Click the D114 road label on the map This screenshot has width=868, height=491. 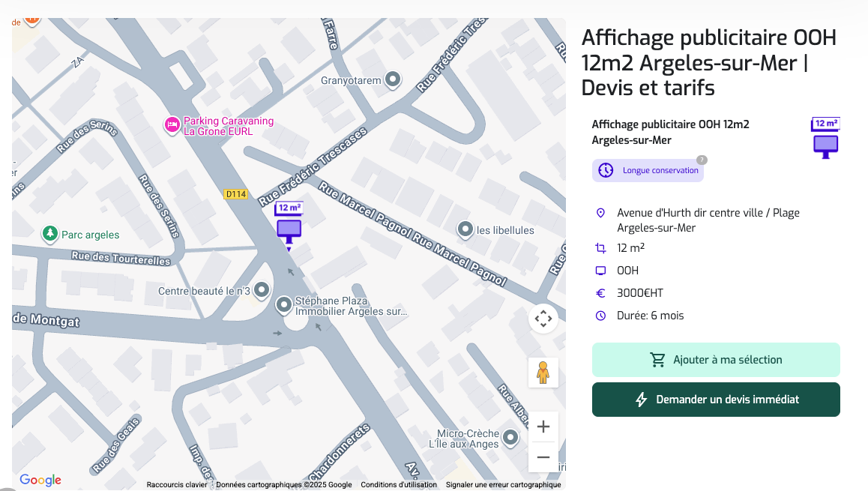[234, 193]
